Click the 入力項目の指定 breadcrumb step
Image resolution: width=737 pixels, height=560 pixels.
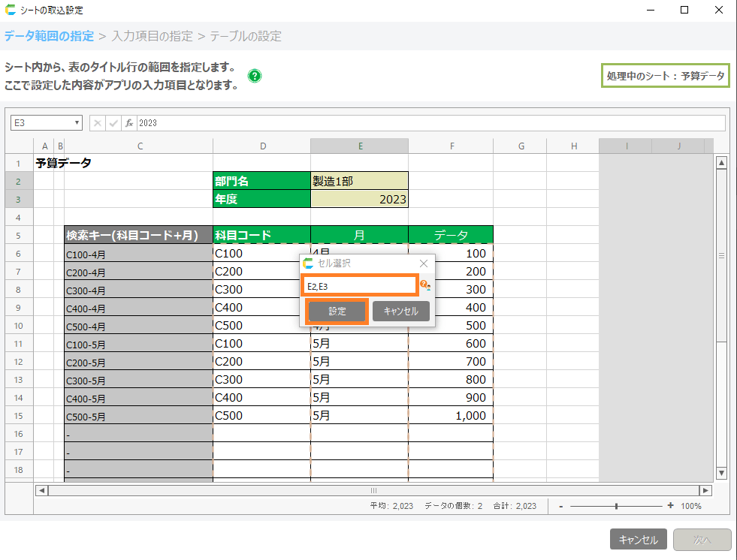tap(153, 36)
